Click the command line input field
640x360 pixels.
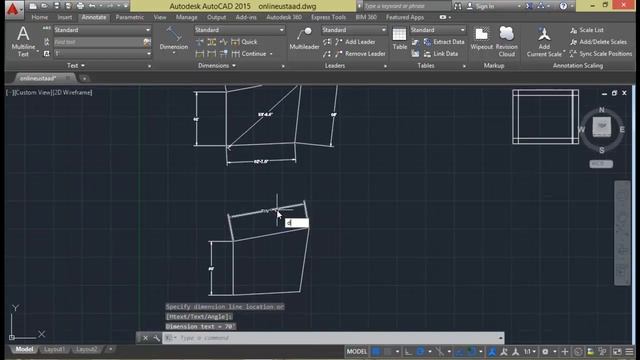333,338
